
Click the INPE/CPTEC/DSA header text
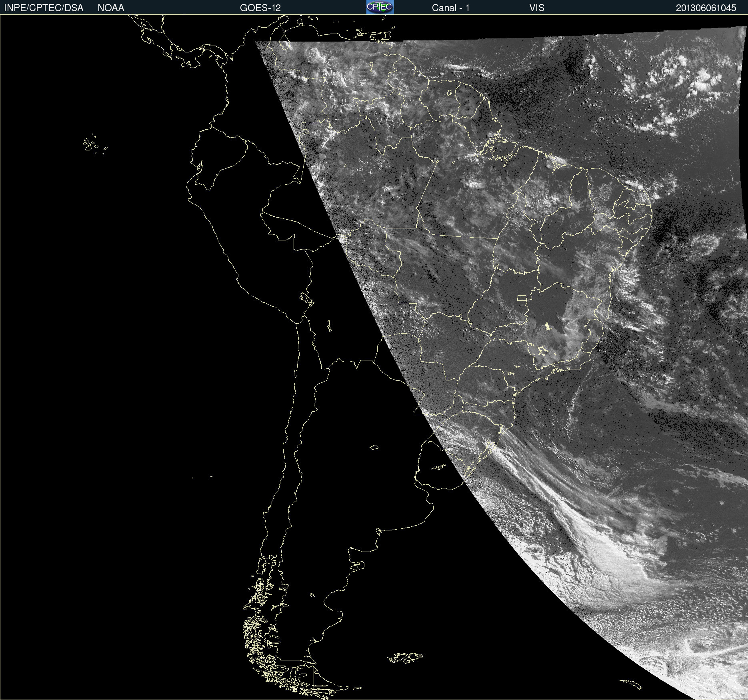(44, 8)
